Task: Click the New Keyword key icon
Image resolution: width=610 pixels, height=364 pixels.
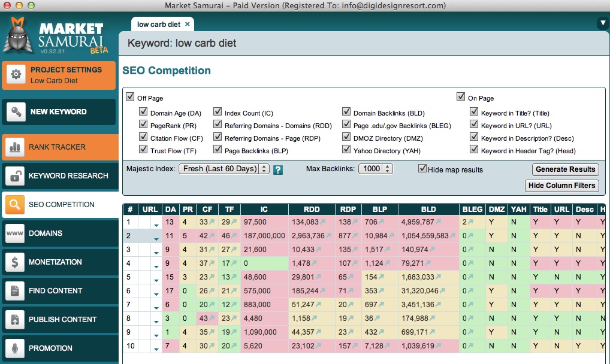Action: (x=16, y=112)
